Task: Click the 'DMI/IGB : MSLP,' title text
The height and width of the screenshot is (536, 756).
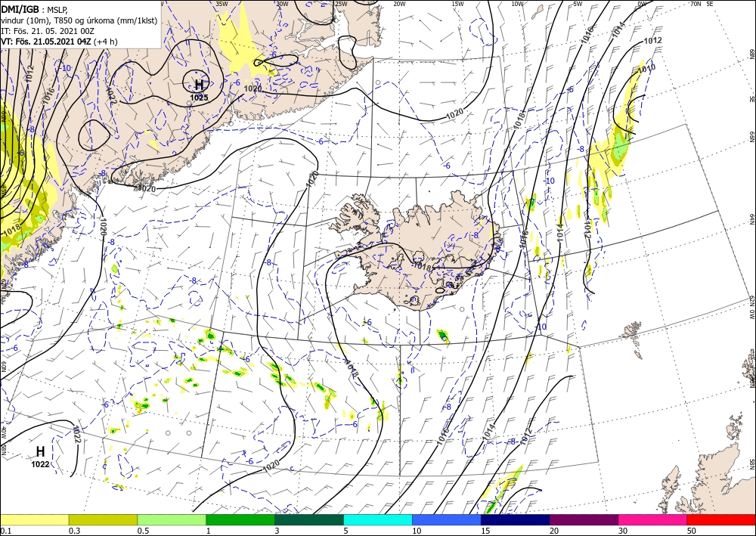Action: [36, 9]
